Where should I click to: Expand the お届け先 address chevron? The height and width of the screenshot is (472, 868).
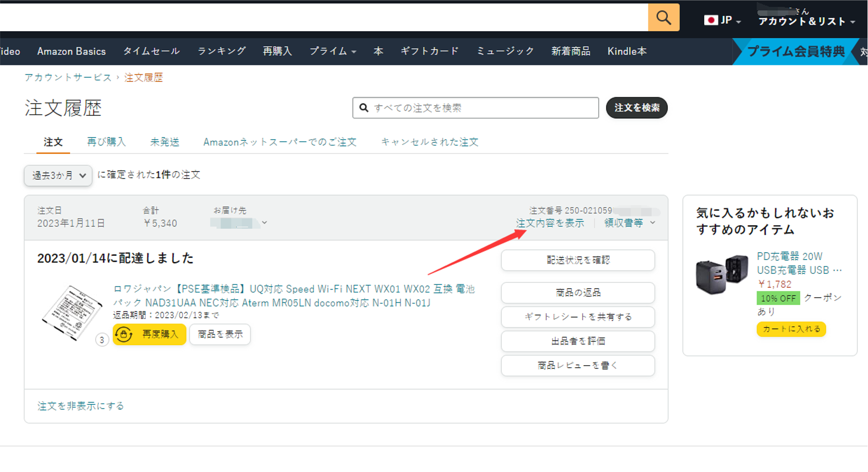pos(264,223)
